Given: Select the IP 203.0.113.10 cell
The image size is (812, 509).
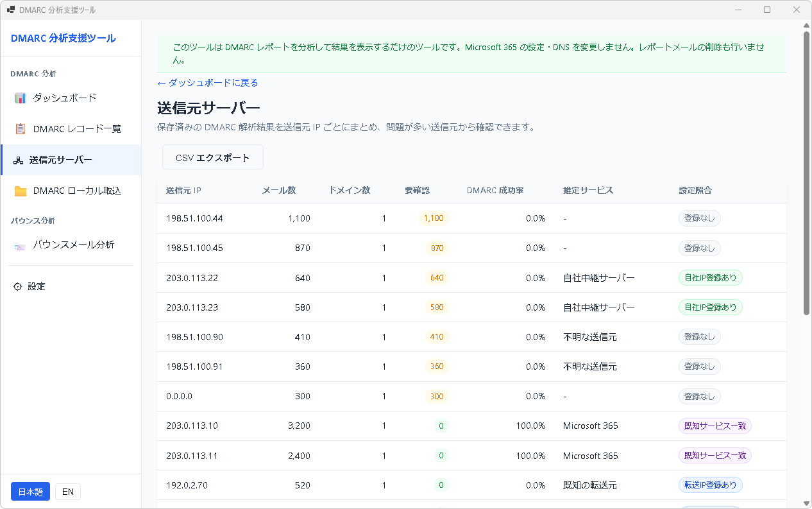Looking at the screenshot, I should 192,426.
